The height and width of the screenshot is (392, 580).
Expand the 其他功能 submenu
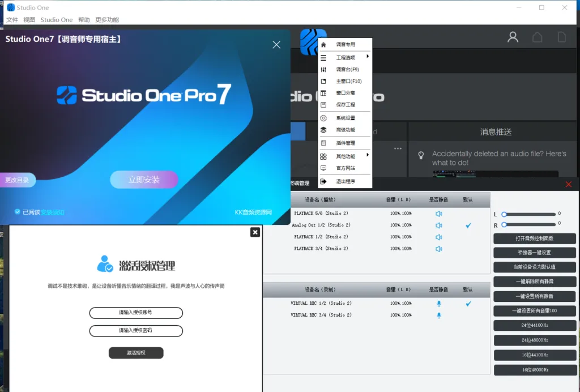pyautogui.click(x=345, y=156)
